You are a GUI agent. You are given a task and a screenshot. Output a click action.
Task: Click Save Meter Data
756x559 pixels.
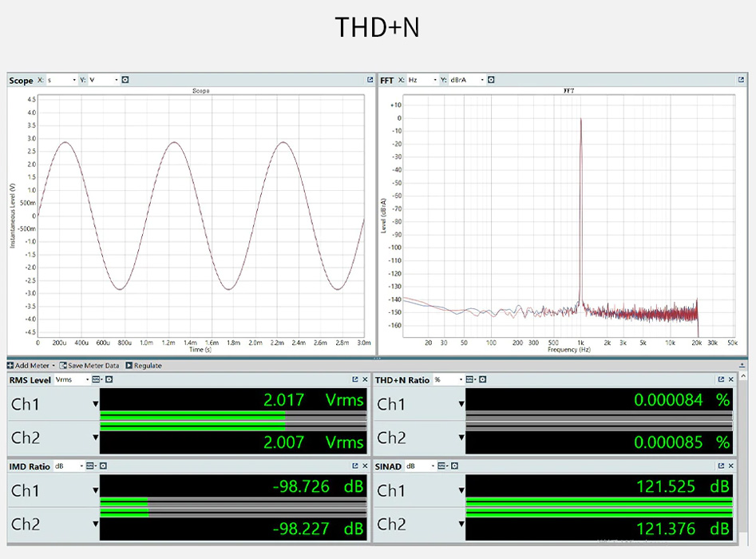(x=89, y=365)
